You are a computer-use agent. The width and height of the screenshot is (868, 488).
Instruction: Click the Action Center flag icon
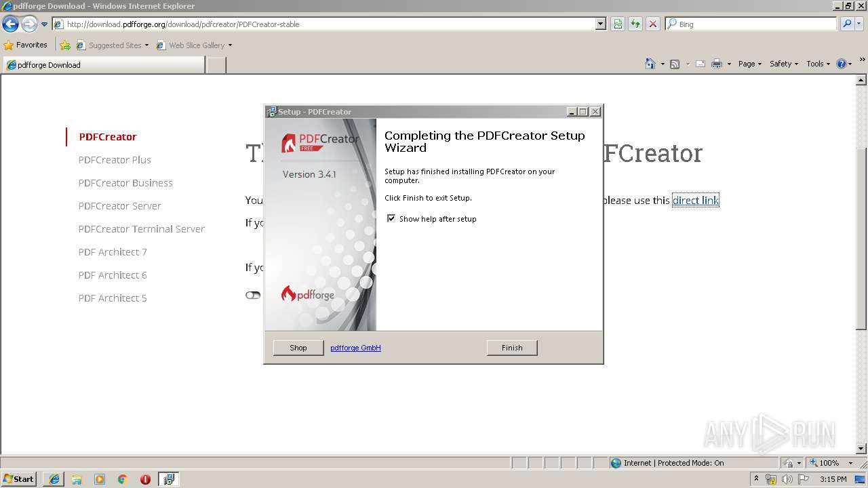(804, 479)
